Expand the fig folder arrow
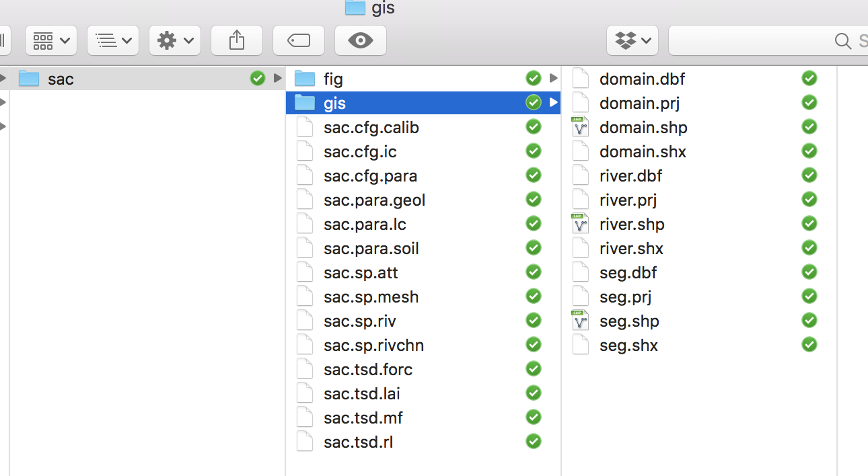This screenshot has height=476, width=868. pos(553,79)
